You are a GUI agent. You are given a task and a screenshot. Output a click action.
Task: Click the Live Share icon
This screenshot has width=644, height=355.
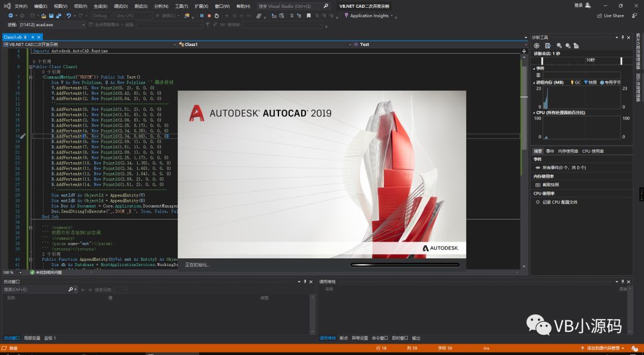pos(599,16)
